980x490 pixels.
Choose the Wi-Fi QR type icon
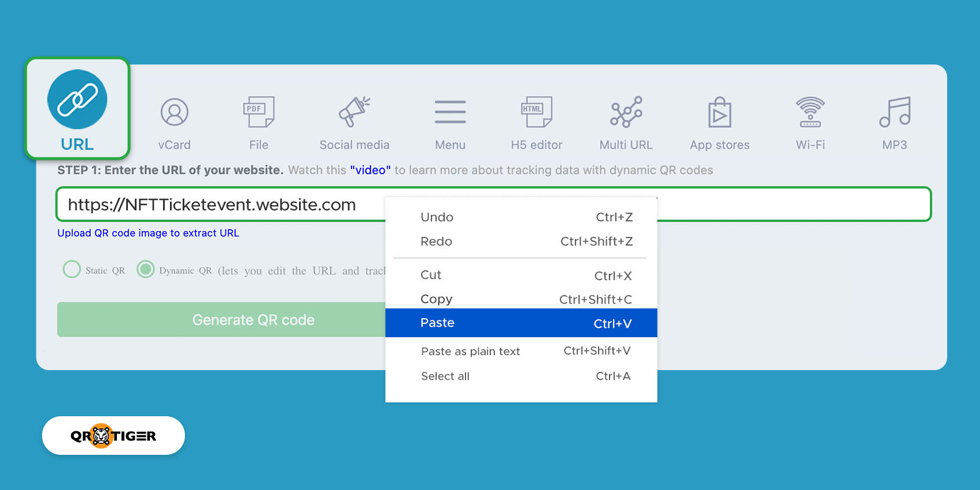pyautogui.click(x=810, y=112)
